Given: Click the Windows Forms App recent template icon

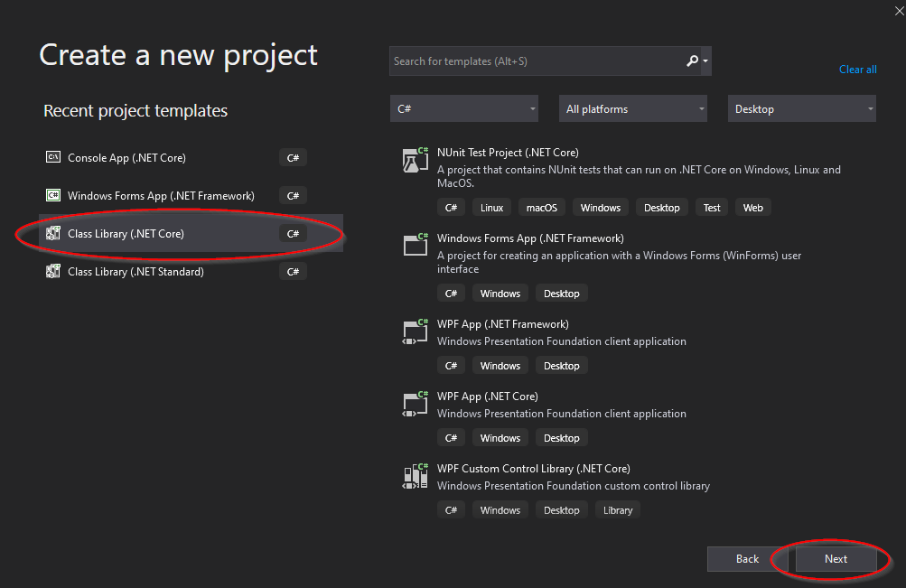Looking at the screenshot, I should pos(53,195).
